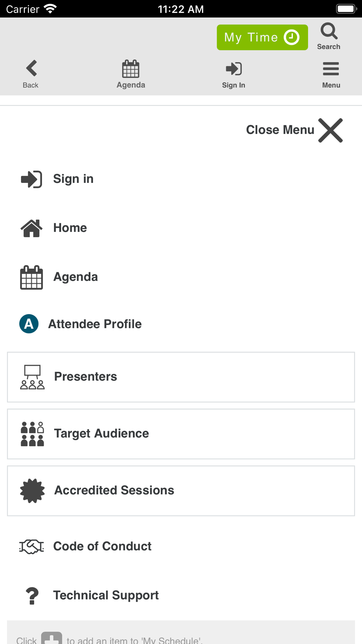Click the Presenters podium icon
The height and width of the screenshot is (644, 362).
pos(32,377)
